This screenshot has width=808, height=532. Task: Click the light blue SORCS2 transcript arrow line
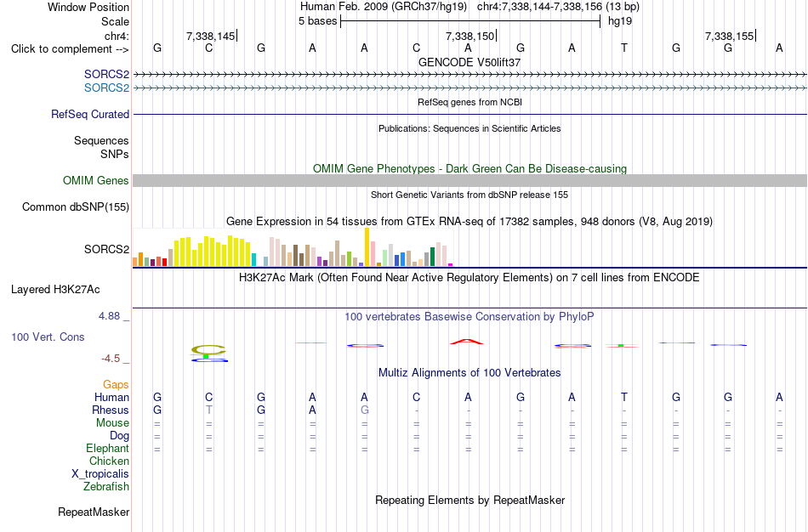pyautogui.click(x=470, y=88)
